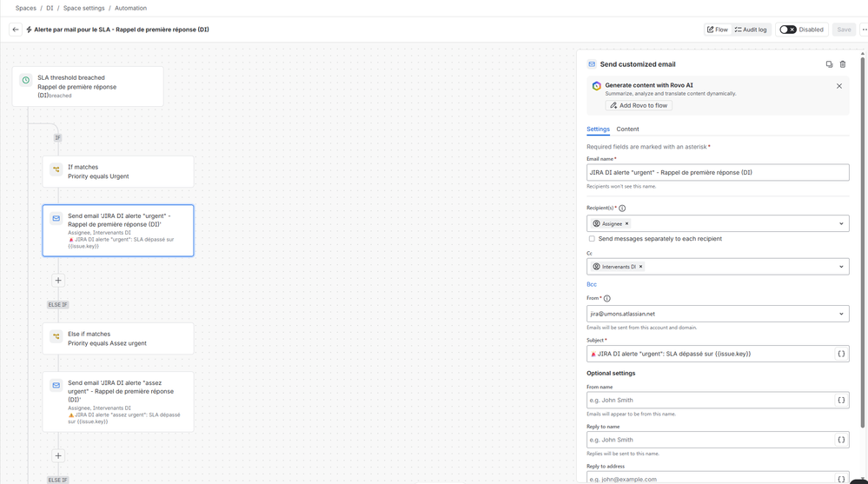
Task: Open the Automation breadcrumb link
Action: [130, 8]
